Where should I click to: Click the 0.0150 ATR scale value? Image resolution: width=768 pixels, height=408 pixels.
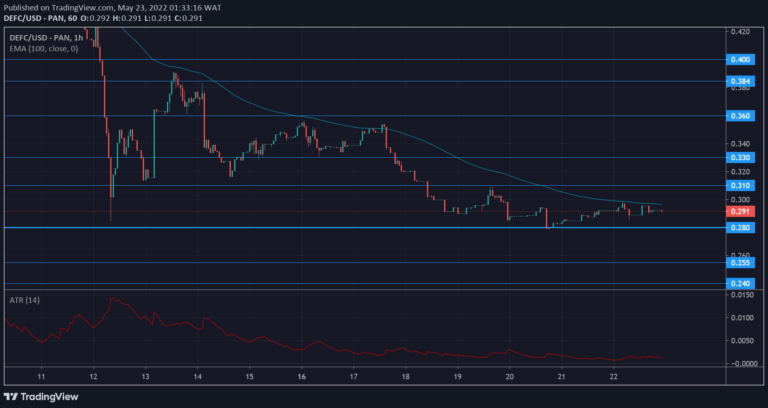click(x=744, y=295)
